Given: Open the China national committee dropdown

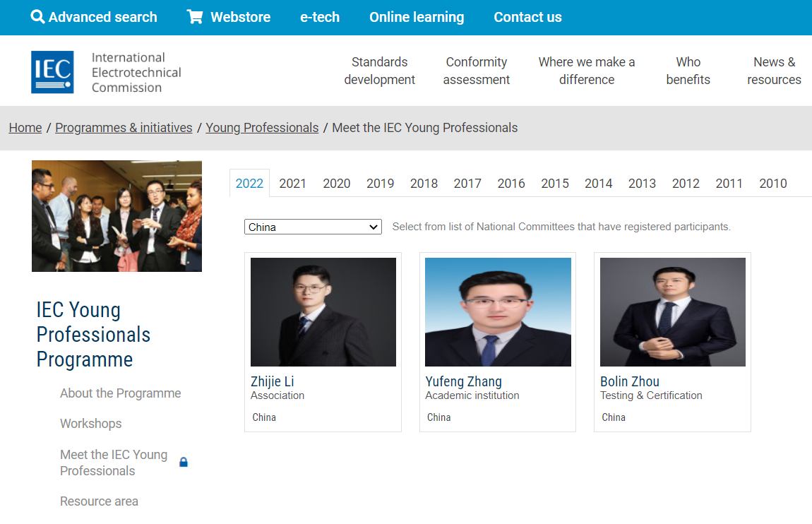Looking at the screenshot, I should click(x=313, y=227).
